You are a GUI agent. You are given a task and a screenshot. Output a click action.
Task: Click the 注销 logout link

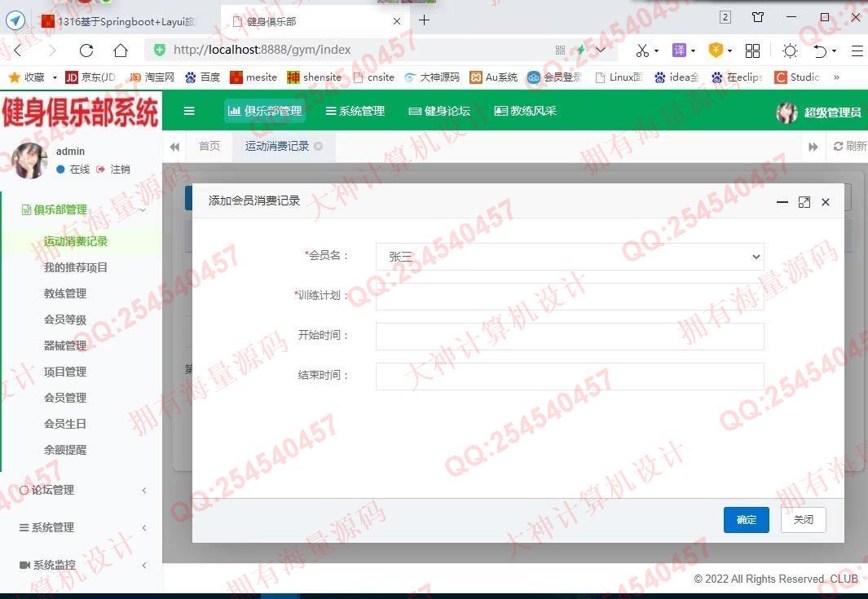click(113, 170)
